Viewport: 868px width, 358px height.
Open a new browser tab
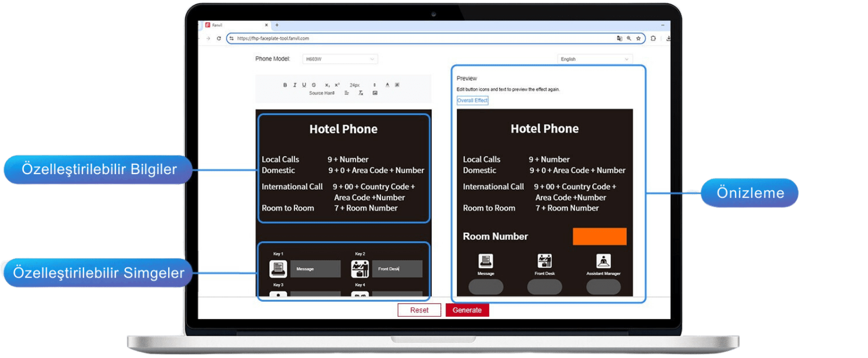point(277,25)
